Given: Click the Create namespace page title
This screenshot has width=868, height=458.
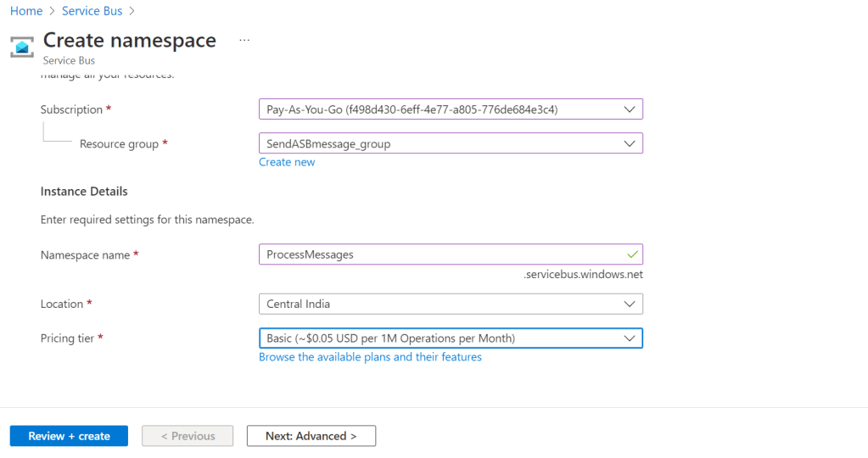Looking at the screenshot, I should pos(130,40).
